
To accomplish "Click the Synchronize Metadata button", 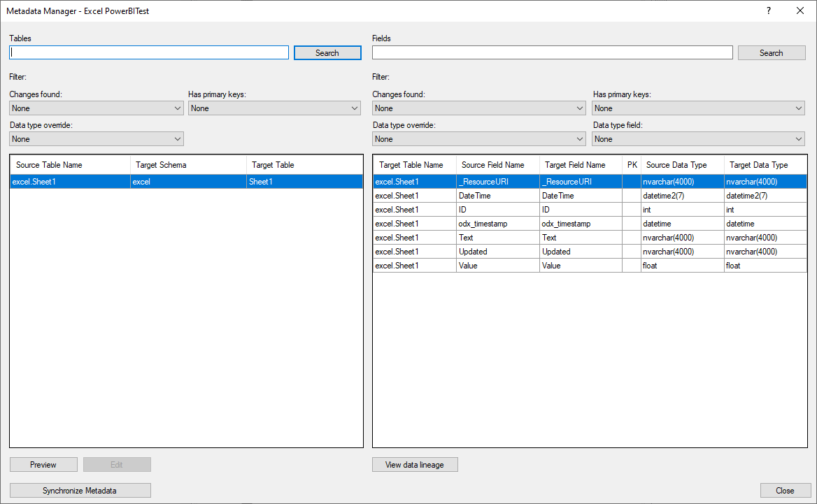I will (x=80, y=491).
